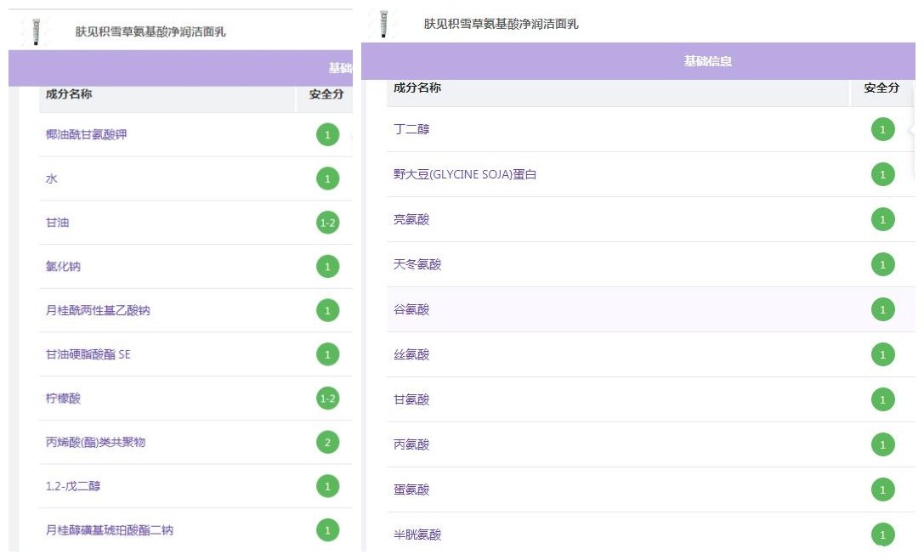Click safety badge next to 丁二醇
Viewport: 924px width, 560px height.
point(882,129)
